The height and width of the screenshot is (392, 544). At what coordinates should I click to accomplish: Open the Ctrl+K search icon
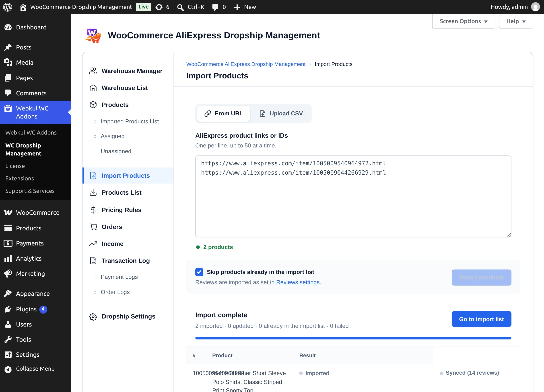click(180, 7)
